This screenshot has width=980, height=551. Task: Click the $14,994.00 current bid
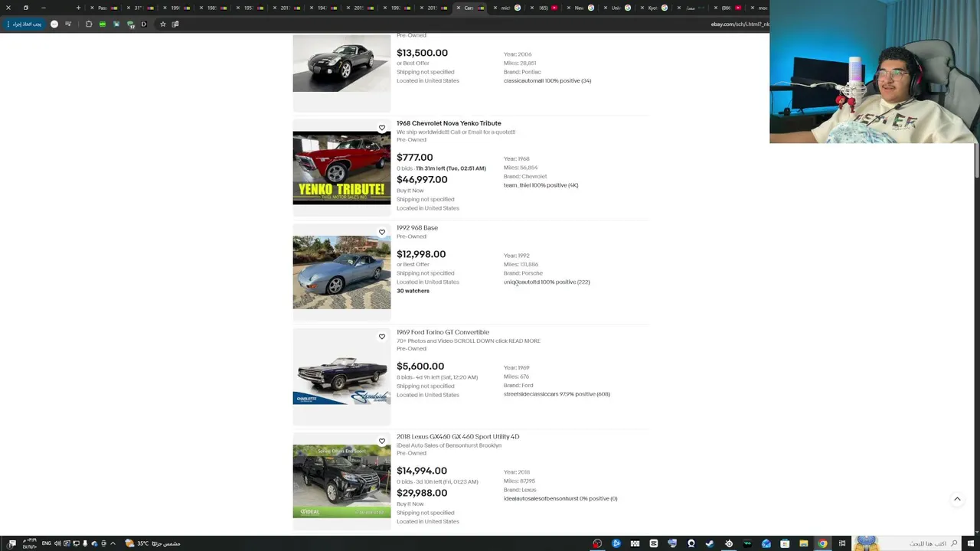(422, 471)
